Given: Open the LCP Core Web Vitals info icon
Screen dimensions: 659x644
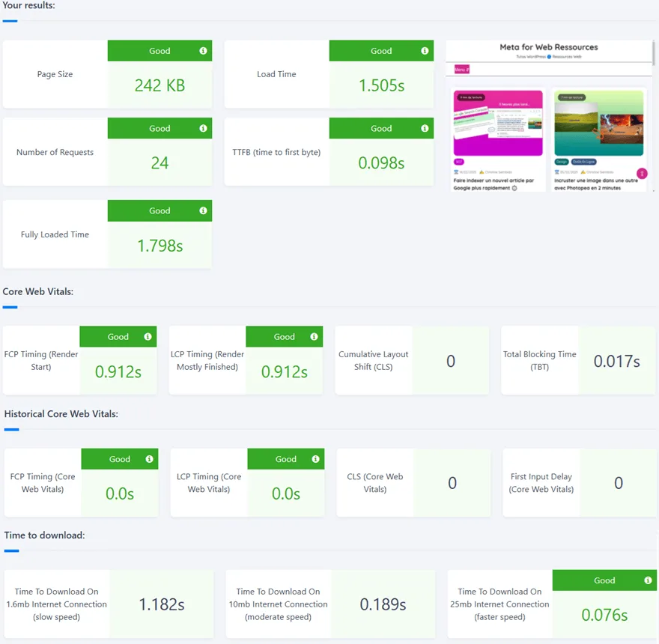Looking at the screenshot, I should [315, 458].
